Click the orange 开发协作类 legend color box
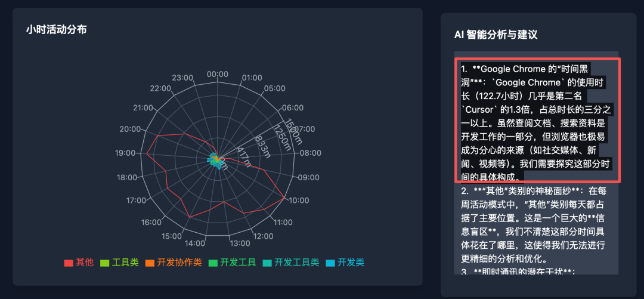 [150, 263]
